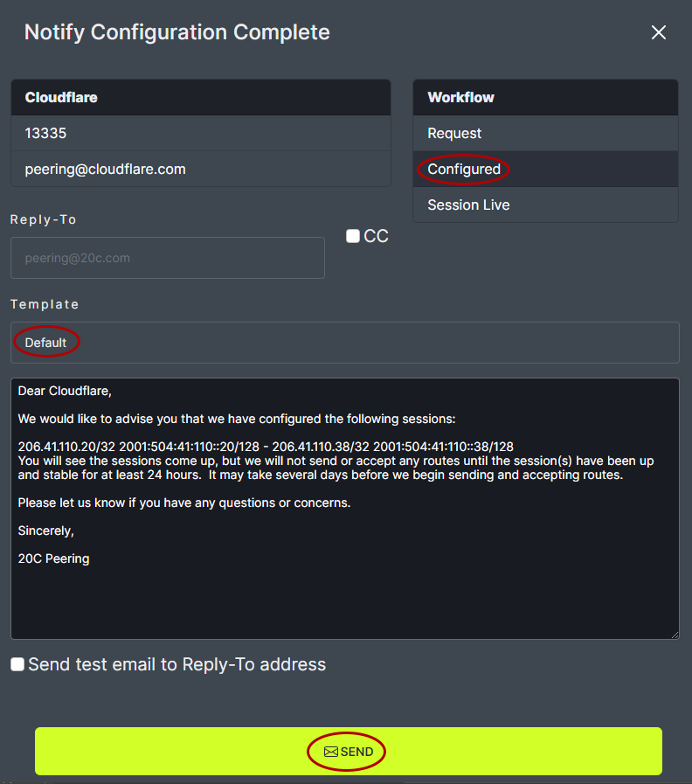This screenshot has width=692, height=784.
Task: Select the Request workflow step
Action: (454, 134)
